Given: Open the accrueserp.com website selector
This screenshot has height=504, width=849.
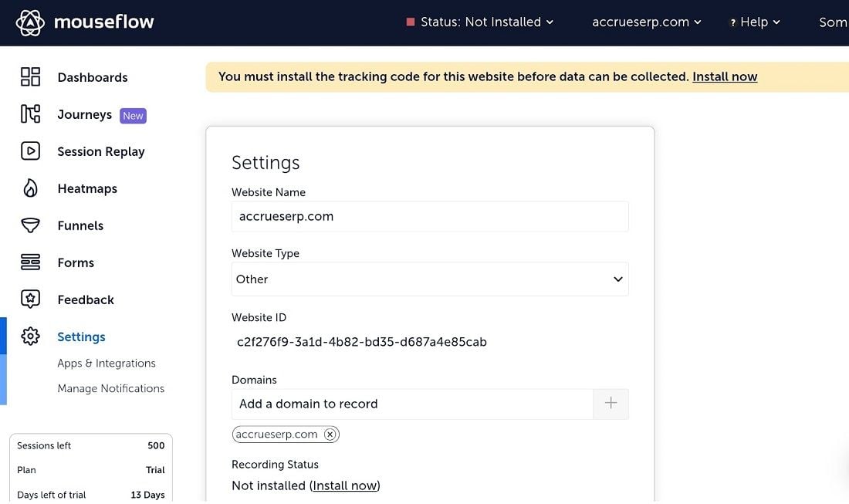Looking at the screenshot, I should (646, 22).
